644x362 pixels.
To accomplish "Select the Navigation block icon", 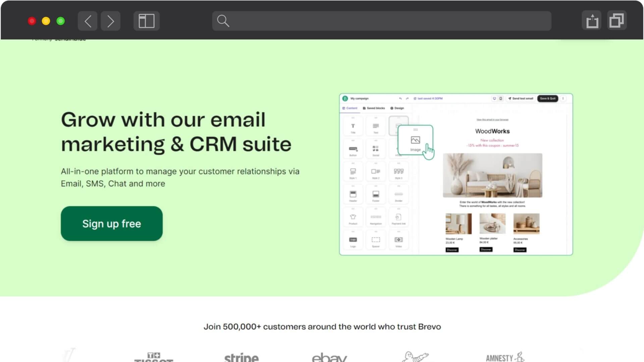I will [376, 218].
